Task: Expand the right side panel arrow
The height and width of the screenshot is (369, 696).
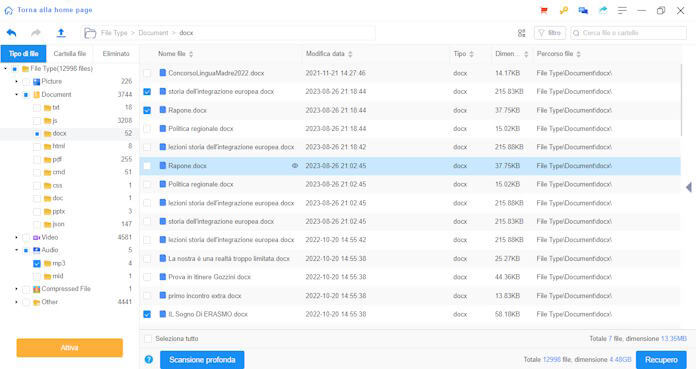Action: [689, 187]
